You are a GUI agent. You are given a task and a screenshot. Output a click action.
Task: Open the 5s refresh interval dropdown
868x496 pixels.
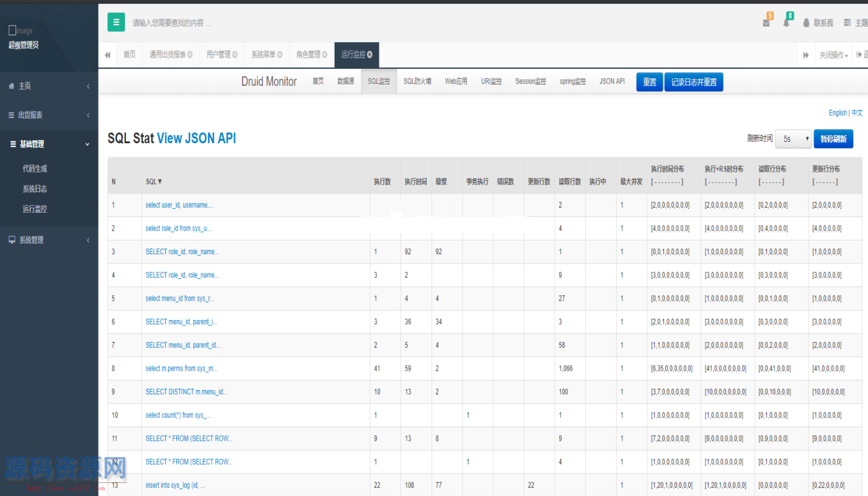pyautogui.click(x=794, y=139)
